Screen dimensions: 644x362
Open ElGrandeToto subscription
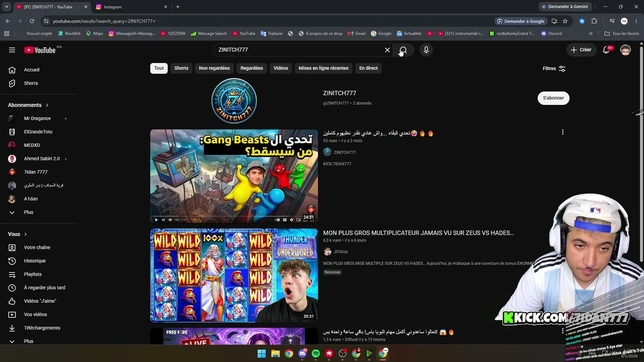38,132
